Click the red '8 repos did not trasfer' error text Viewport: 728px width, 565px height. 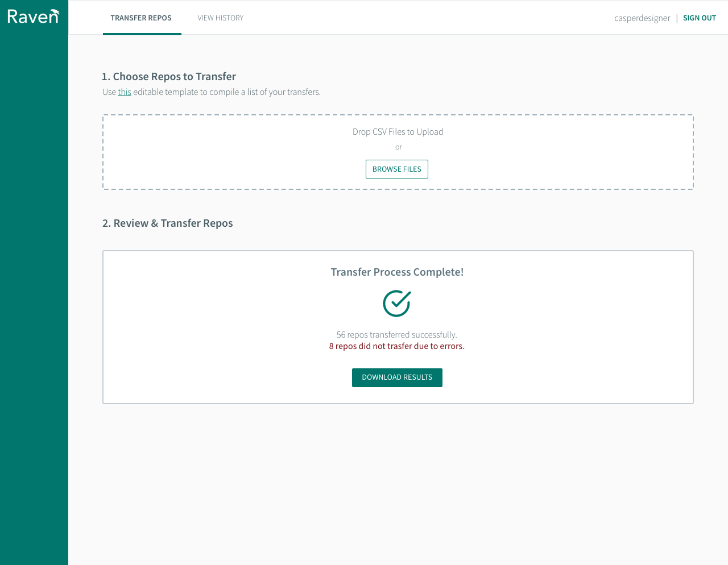pyautogui.click(x=397, y=346)
